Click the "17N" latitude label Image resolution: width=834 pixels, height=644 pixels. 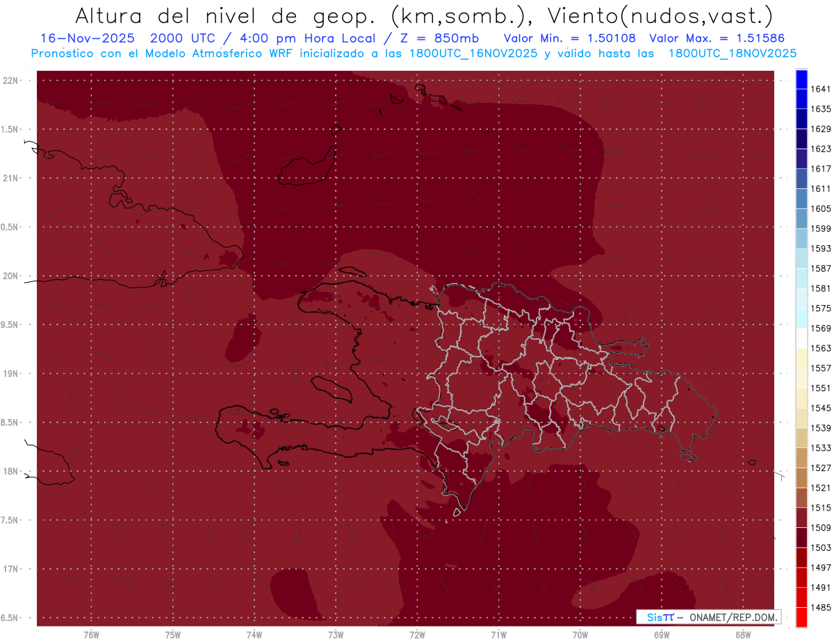12,569
